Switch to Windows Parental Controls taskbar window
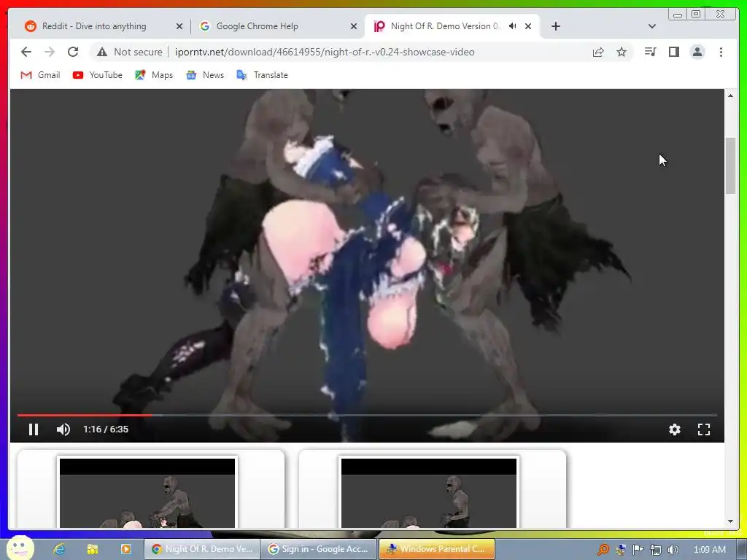This screenshot has height=560, width=747. pos(437,549)
